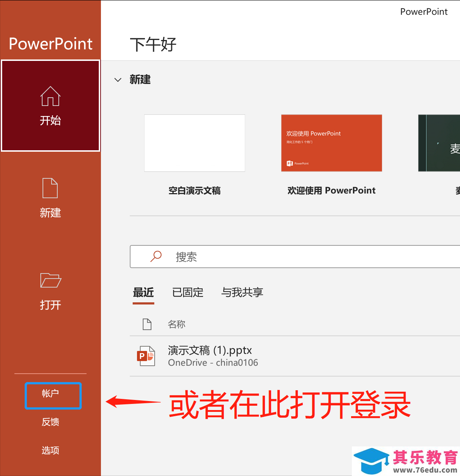Open the 开始 home icon

(50, 96)
